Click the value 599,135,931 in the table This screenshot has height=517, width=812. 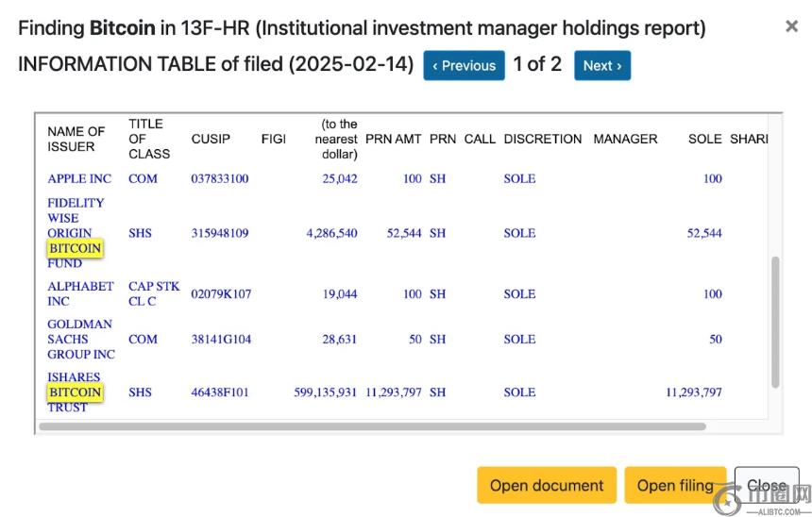326,392
